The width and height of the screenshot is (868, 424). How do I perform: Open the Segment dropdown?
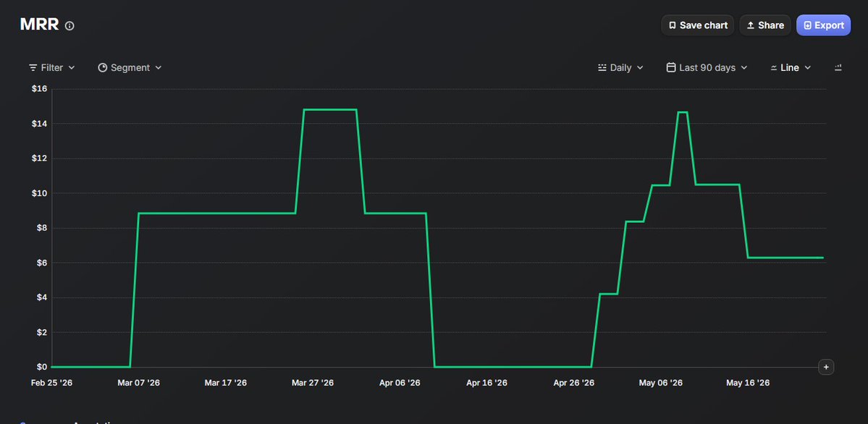[130, 67]
